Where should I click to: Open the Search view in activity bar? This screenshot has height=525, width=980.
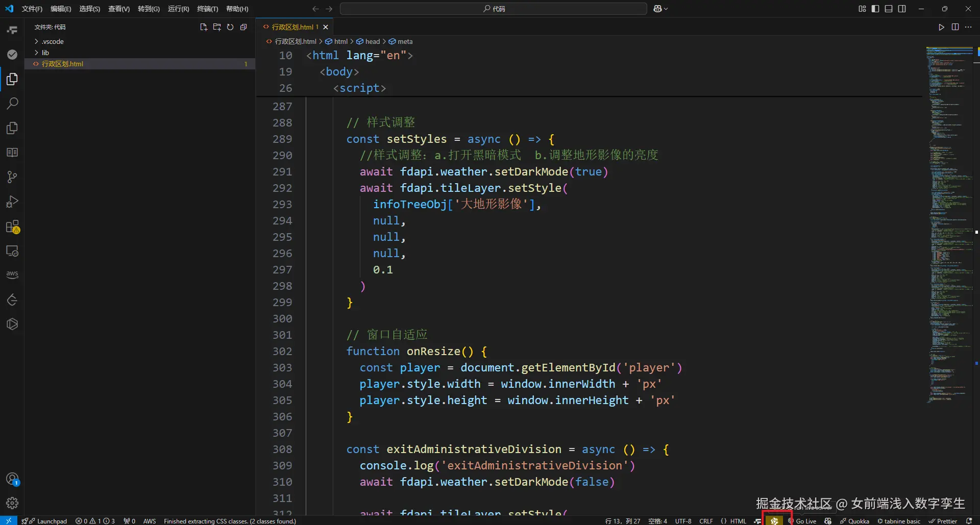[12, 104]
